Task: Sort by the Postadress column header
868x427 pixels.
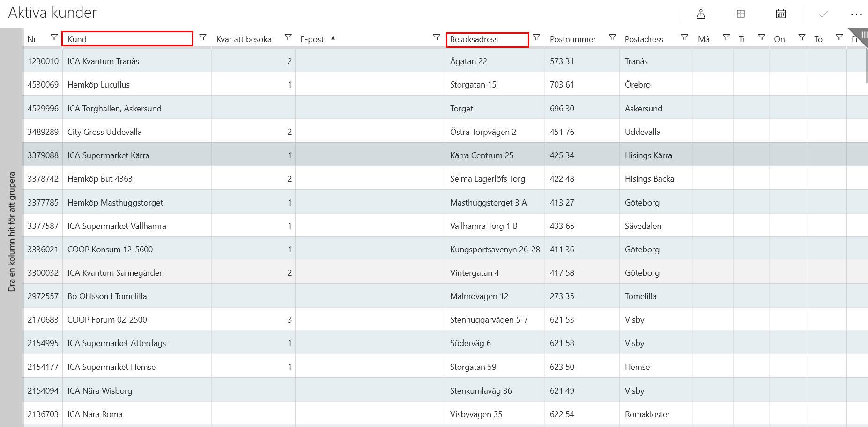Action: pos(644,39)
